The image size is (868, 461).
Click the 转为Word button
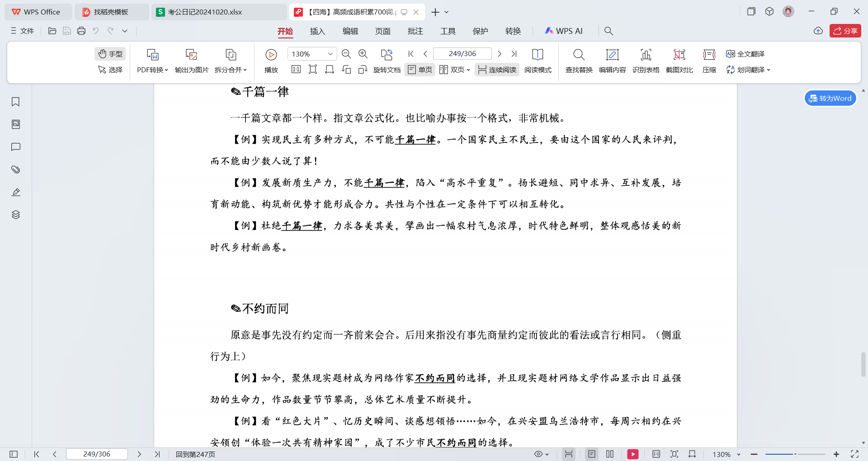click(x=830, y=98)
